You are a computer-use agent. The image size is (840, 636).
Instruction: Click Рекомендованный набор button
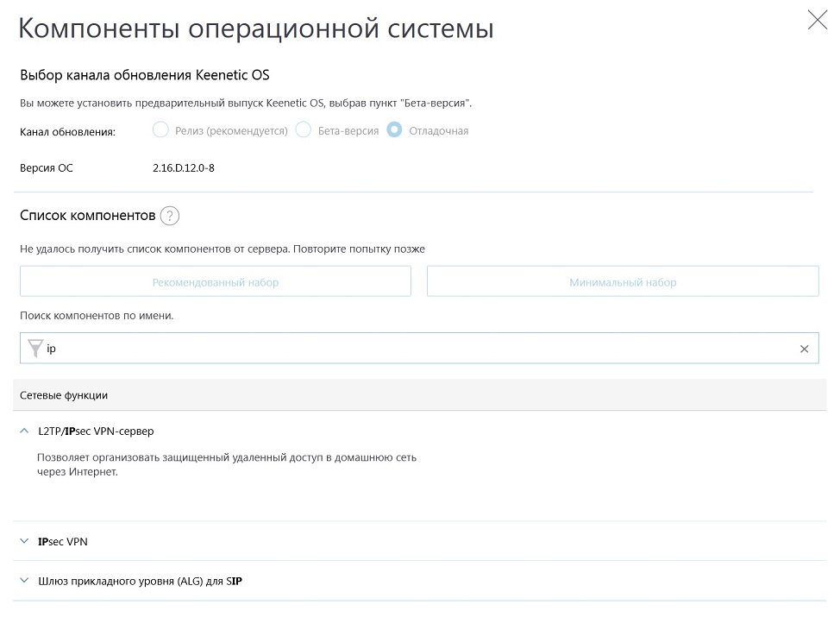(216, 282)
